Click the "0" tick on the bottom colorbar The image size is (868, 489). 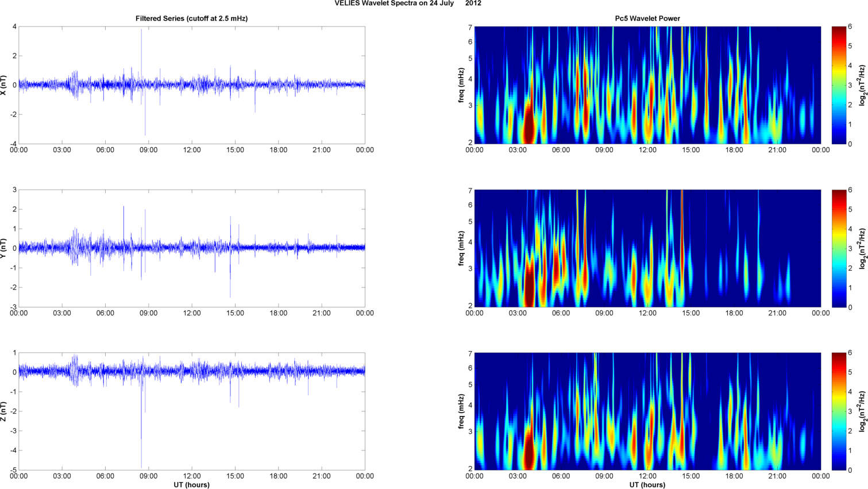(850, 470)
